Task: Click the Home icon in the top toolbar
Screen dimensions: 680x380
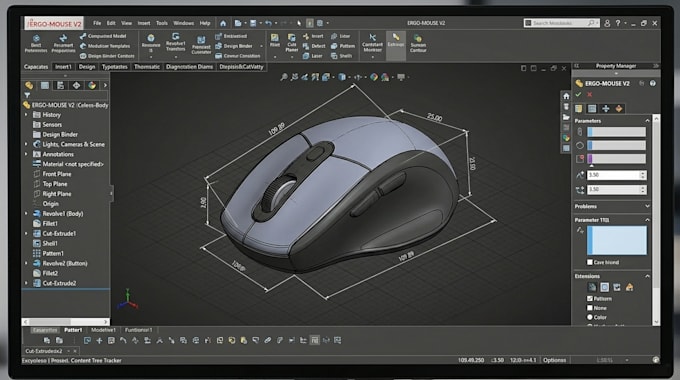Action: [223, 23]
